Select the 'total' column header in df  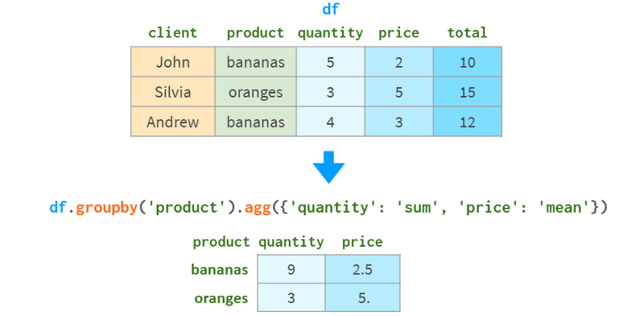(468, 33)
